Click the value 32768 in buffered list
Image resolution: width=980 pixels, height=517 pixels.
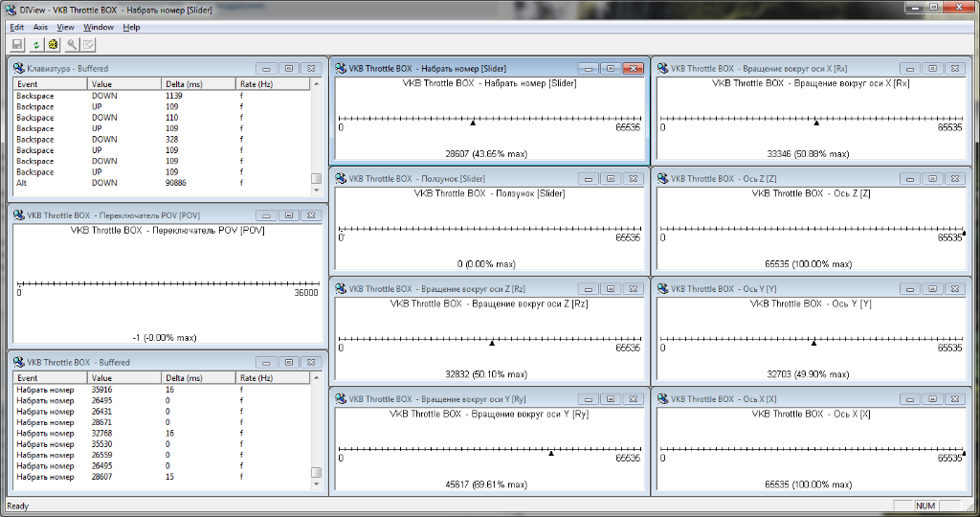click(x=101, y=434)
